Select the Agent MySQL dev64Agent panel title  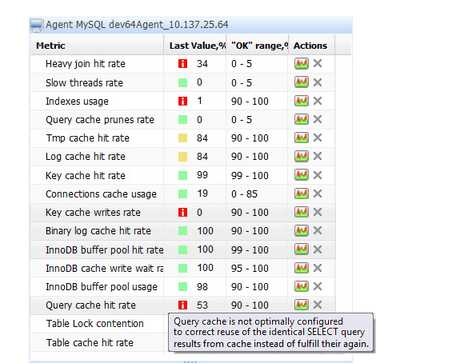point(137,25)
